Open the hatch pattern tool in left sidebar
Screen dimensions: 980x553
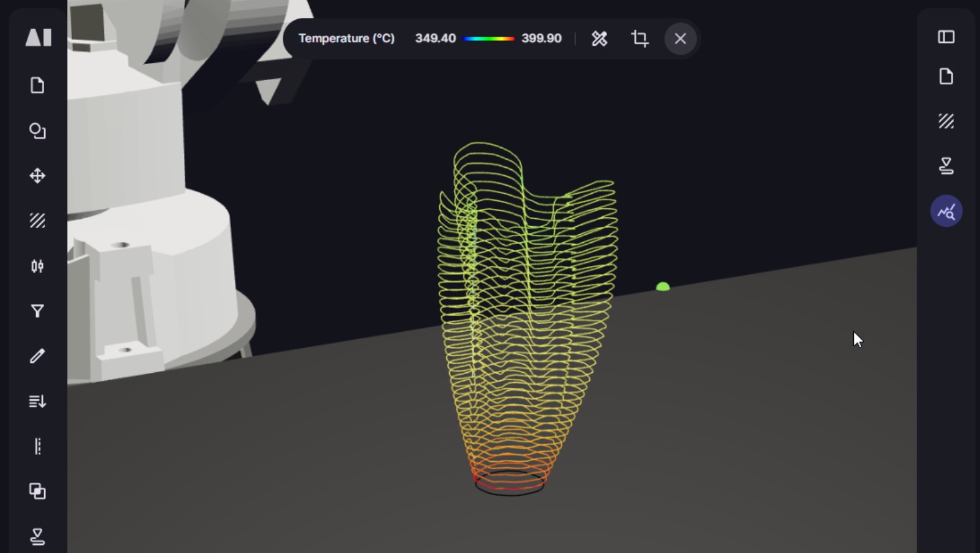37,221
